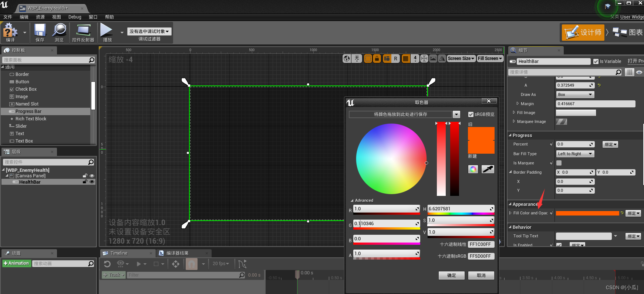Screen dimensions: 644x294
Task: Click the H hue value slider
Action: point(461,209)
